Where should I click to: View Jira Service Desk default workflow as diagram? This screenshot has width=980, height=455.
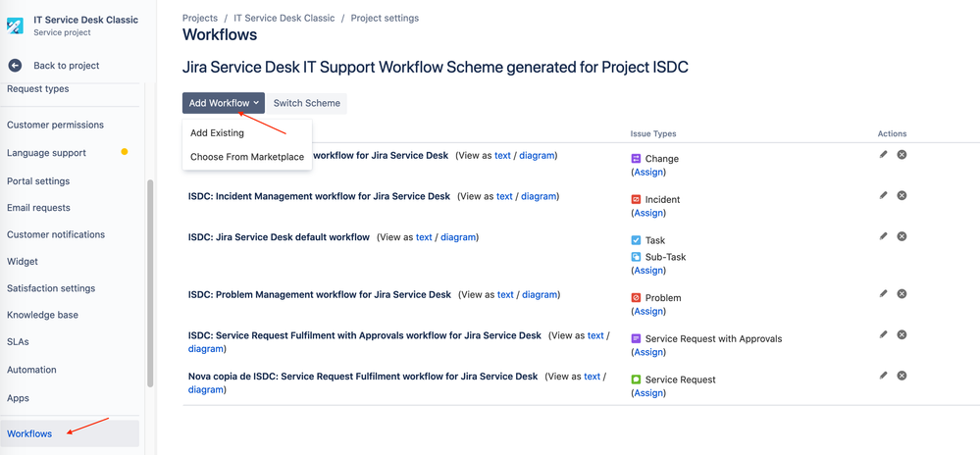coord(458,237)
